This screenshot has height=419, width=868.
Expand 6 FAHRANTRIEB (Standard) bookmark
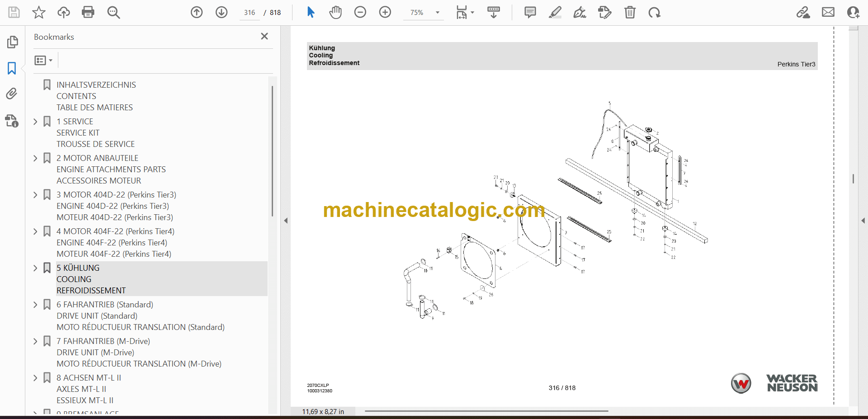click(35, 305)
